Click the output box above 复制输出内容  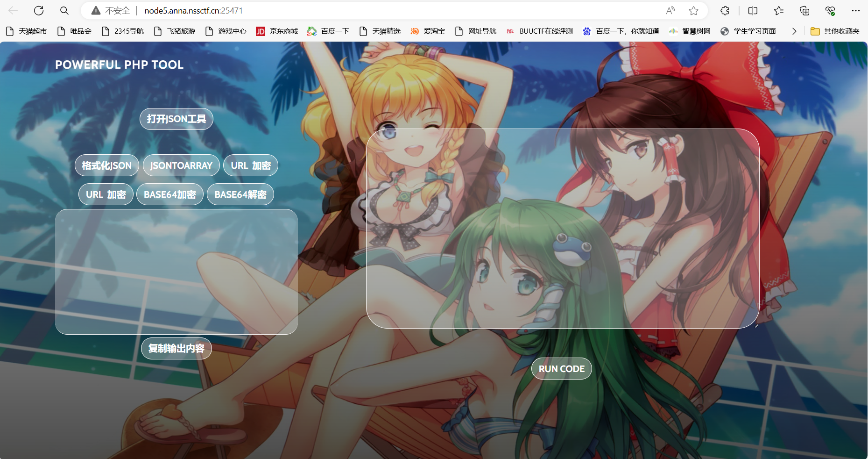pyautogui.click(x=176, y=272)
